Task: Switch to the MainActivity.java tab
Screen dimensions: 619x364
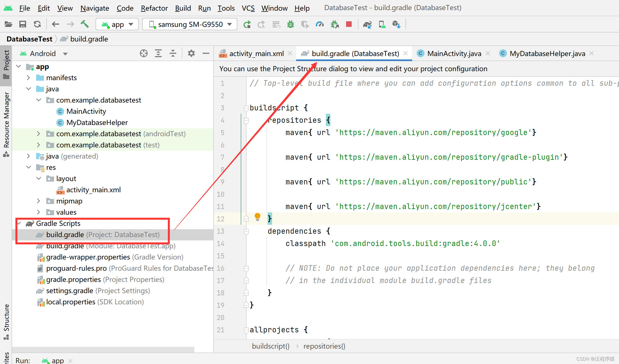Action: pyautogui.click(x=454, y=53)
